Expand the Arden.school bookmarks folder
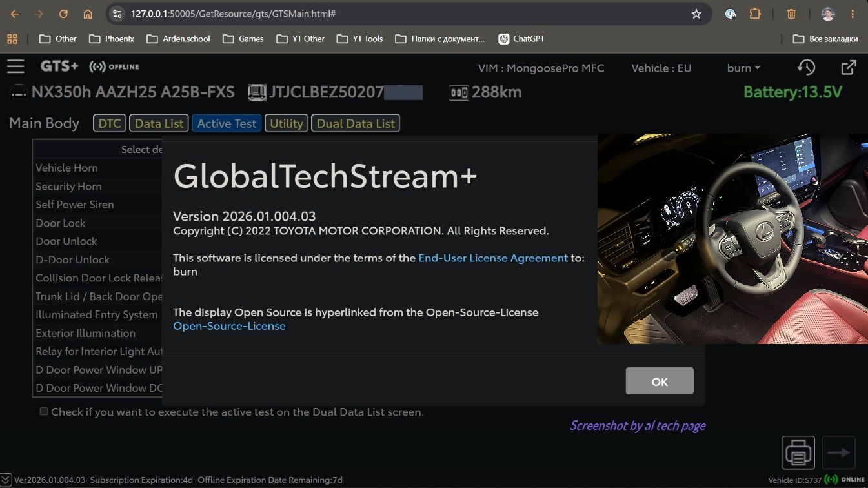The image size is (868, 488). [x=179, y=39]
